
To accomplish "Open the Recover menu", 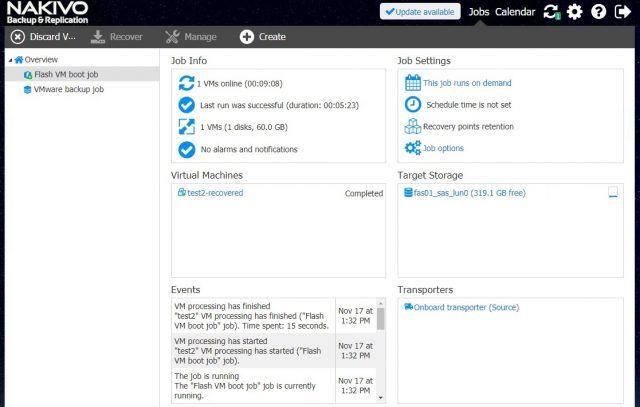I will coord(116,37).
